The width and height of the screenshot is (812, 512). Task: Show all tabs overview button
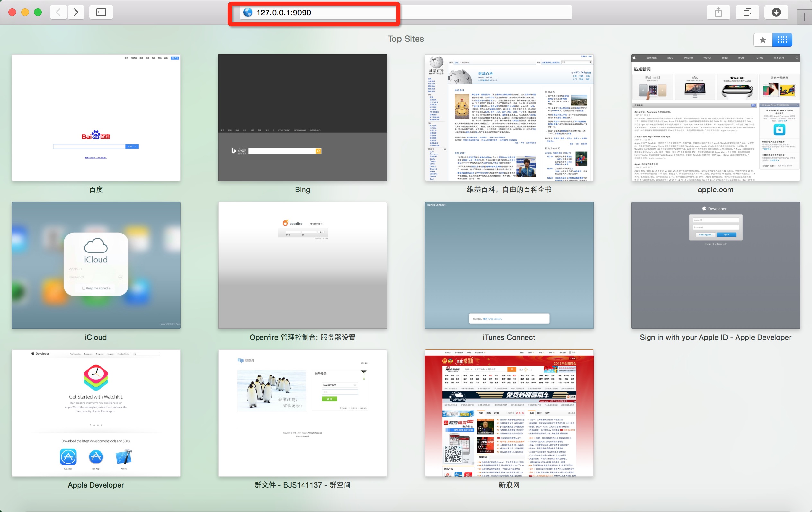(747, 13)
